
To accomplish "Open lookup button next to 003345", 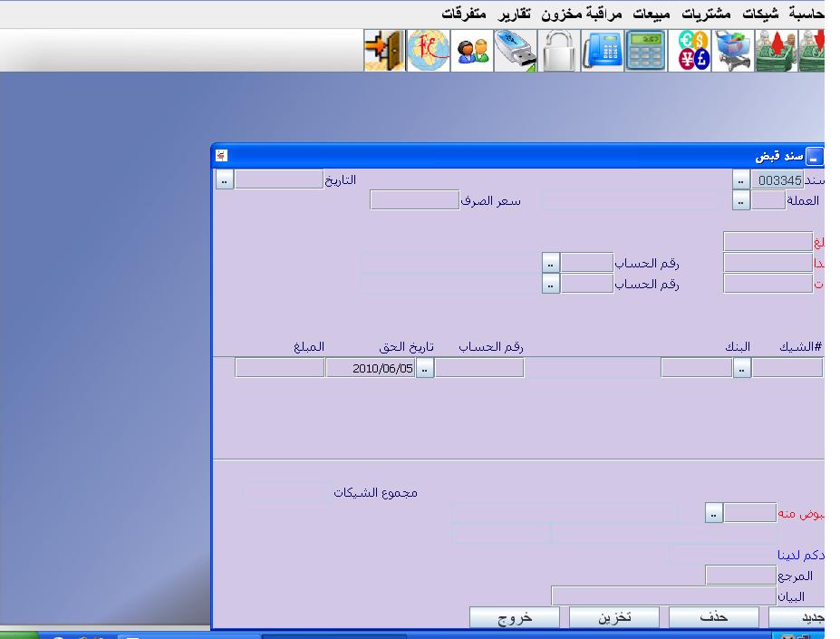I will point(741,179).
